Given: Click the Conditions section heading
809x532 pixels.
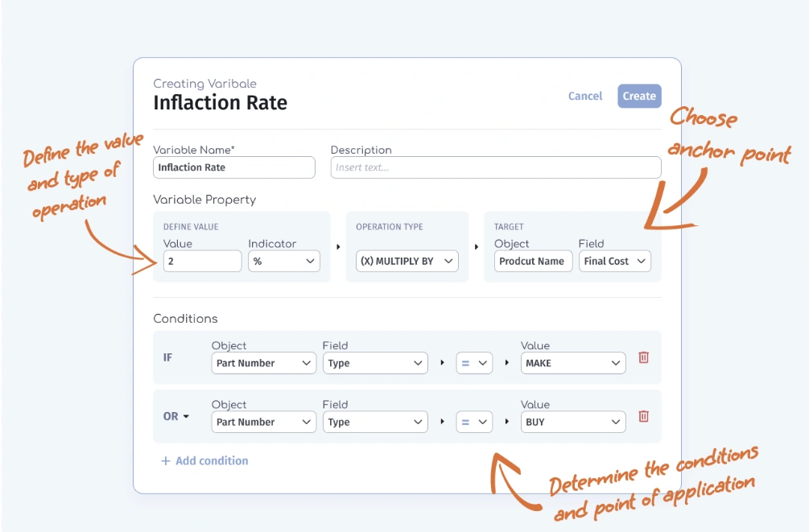Looking at the screenshot, I should (185, 319).
